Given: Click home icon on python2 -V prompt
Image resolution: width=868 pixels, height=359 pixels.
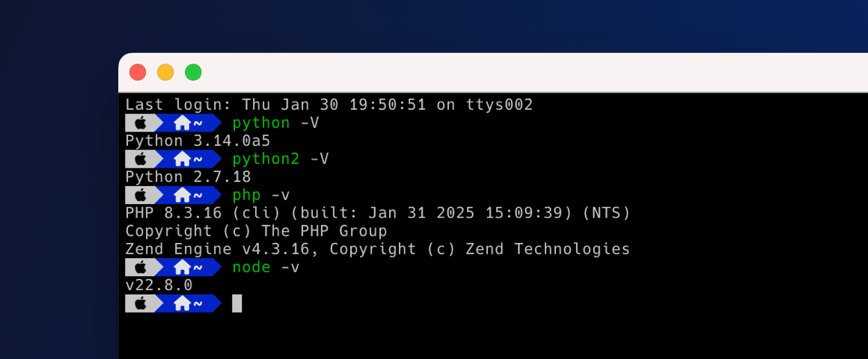Looking at the screenshot, I should click(182, 159).
